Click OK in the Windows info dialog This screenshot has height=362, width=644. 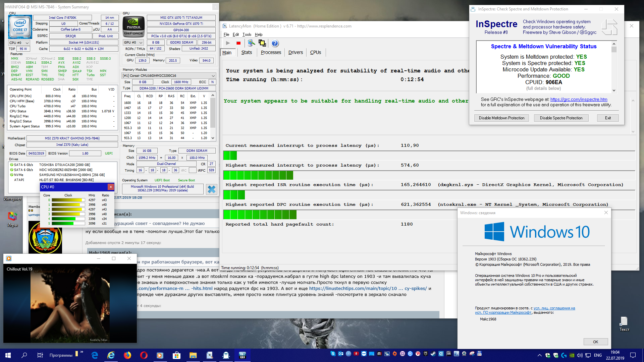[x=595, y=342]
